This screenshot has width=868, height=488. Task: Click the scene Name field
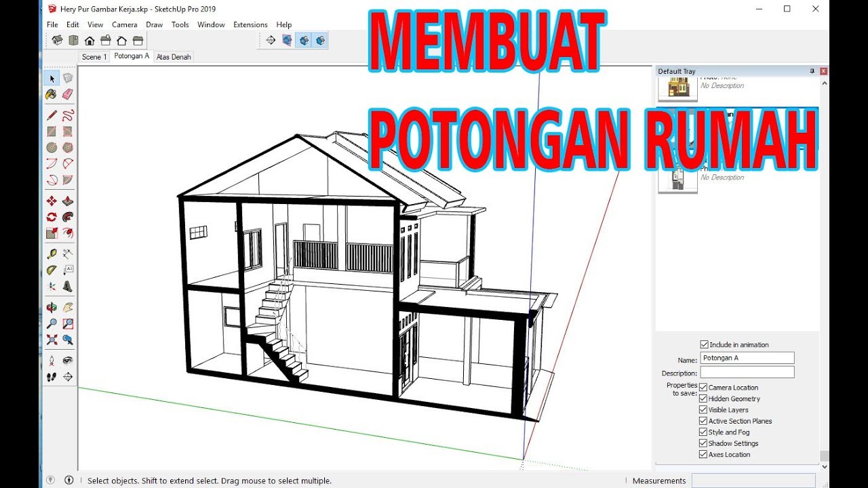pyautogui.click(x=747, y=358)
